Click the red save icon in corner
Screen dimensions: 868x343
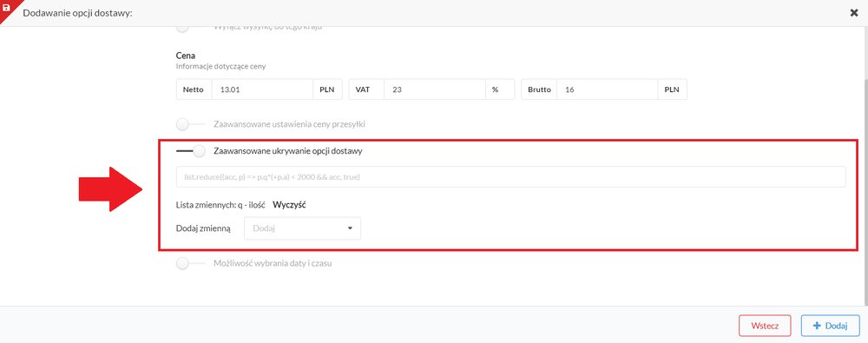tap(7, 8)
